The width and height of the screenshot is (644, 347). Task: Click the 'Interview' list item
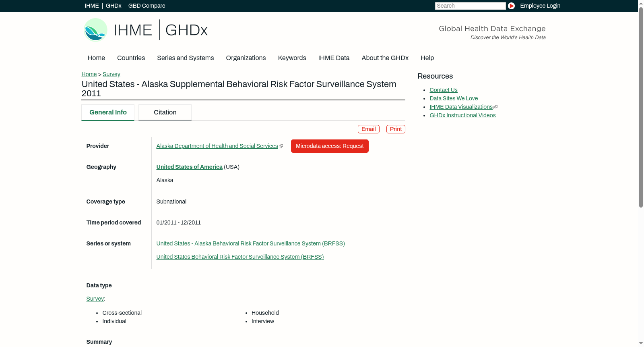(263, 321)
